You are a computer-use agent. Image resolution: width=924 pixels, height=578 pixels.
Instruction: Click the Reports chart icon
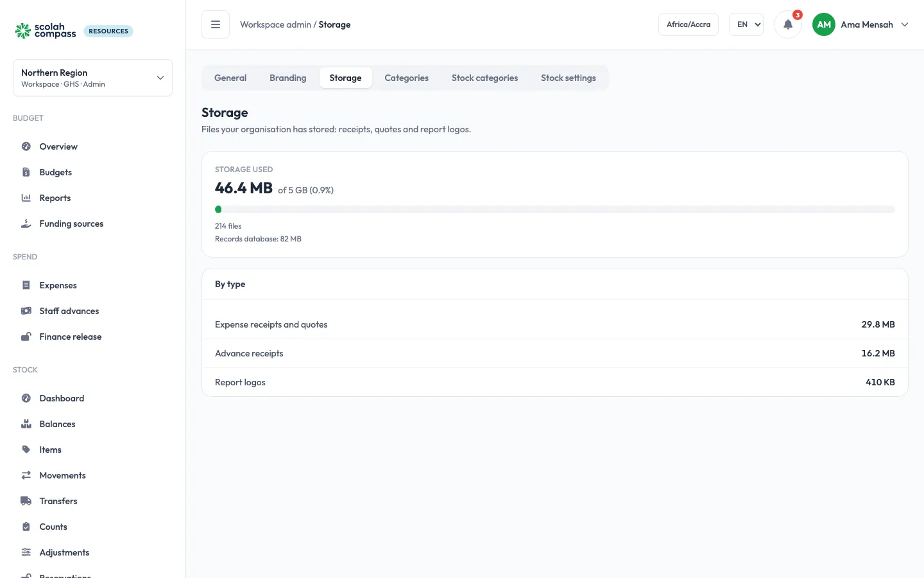26,198
